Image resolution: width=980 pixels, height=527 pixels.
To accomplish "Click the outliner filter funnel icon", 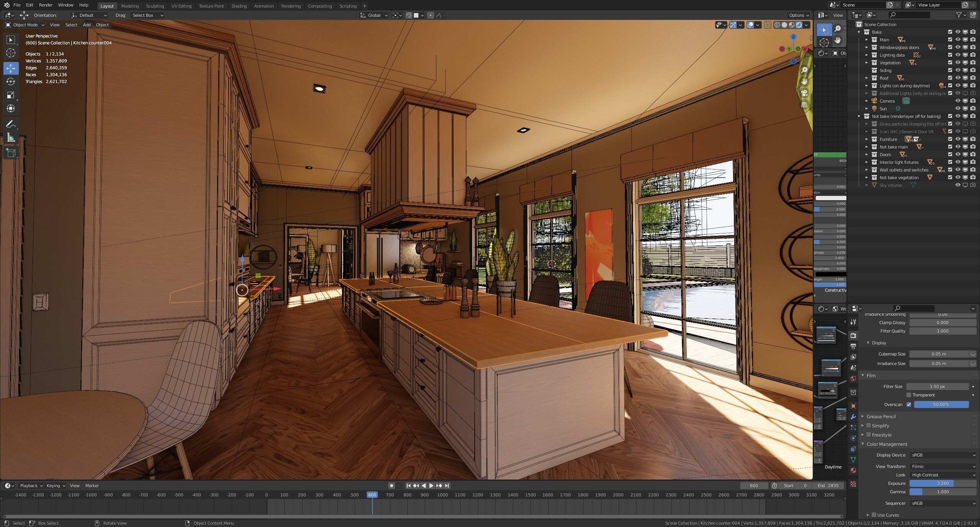I will point(959,15).
